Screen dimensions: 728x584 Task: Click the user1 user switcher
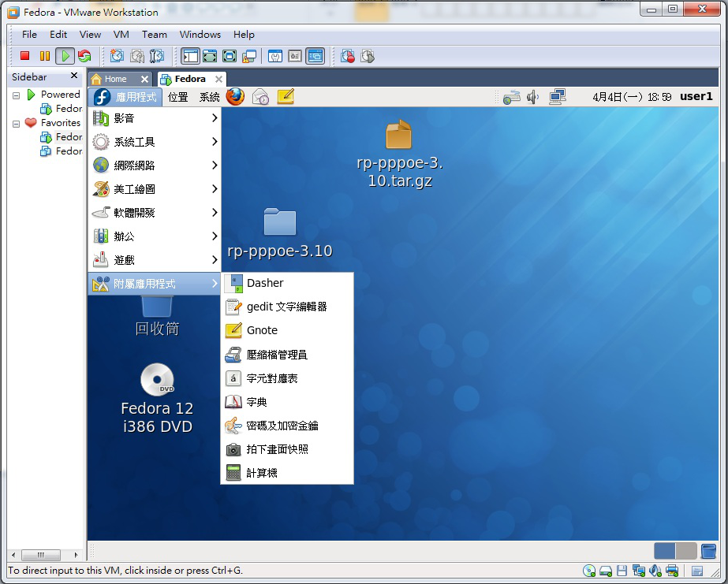point(696,96)
